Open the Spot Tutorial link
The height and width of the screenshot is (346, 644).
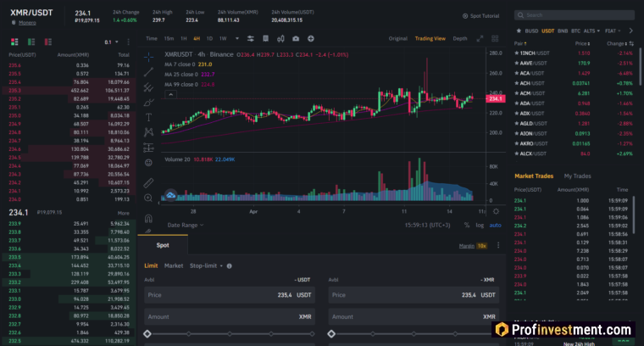click(x=481, y=16)
